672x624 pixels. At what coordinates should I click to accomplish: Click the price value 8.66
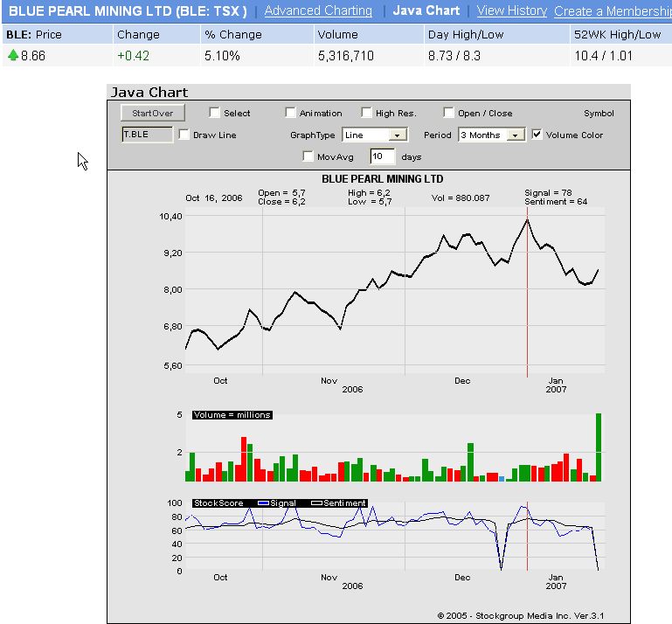coord(33,56)
